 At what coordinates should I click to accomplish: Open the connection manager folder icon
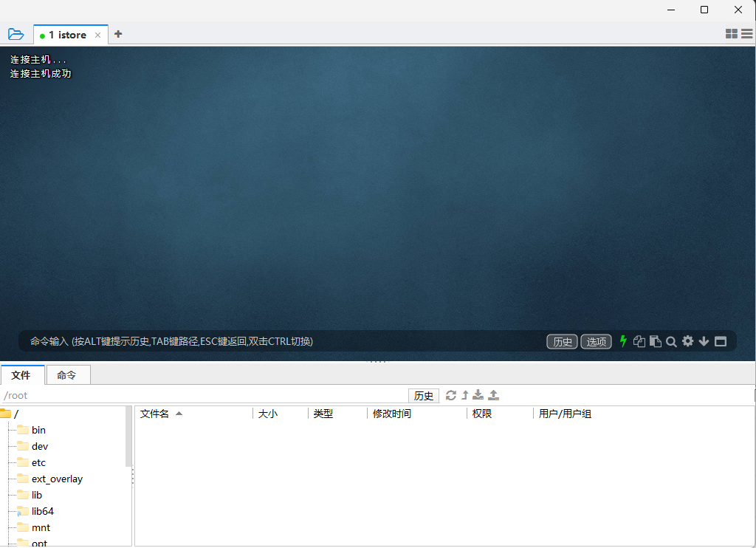[x=16, y=34]
